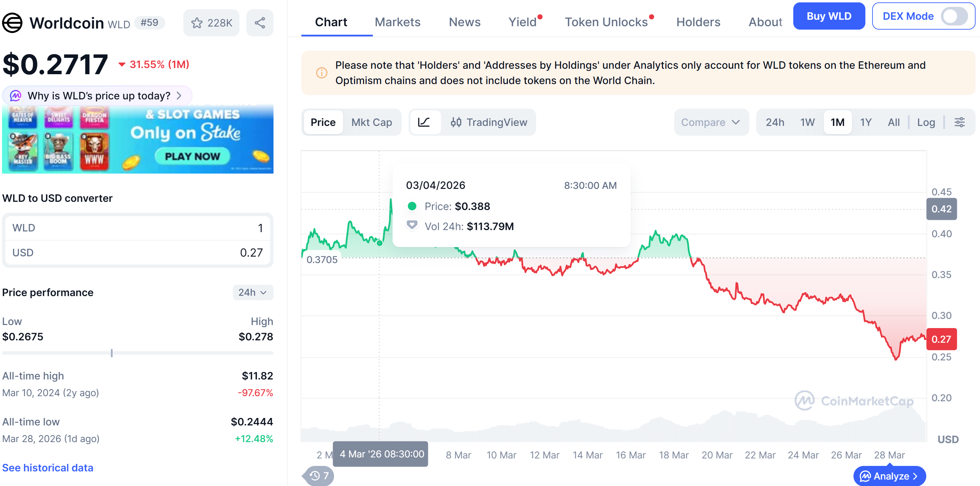Select the line chart type icon
This screenshot has height=486, width=980.
click(x=425, y=122)
